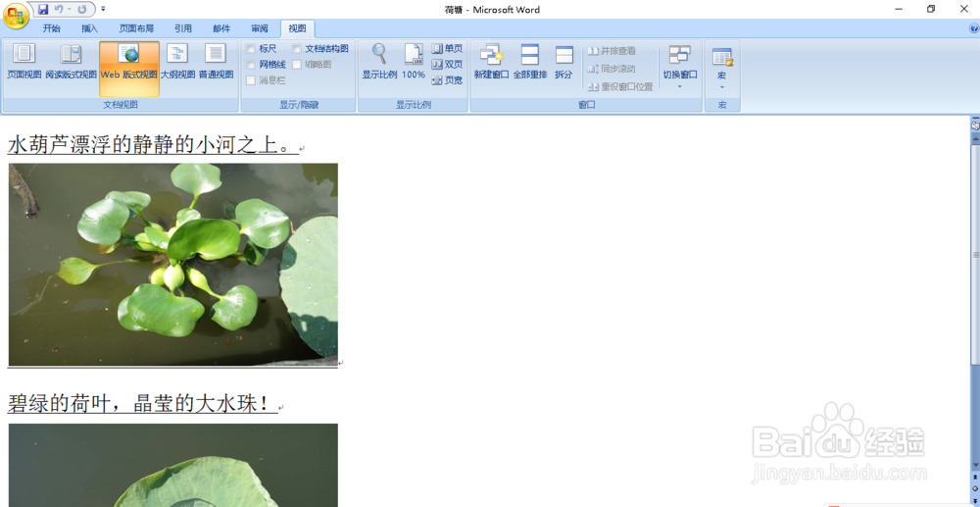Choose 单页 zoom option
Image resolution: width=980 pixels, height=507 pixels.
pyautogui.click(x=447, y=49)
